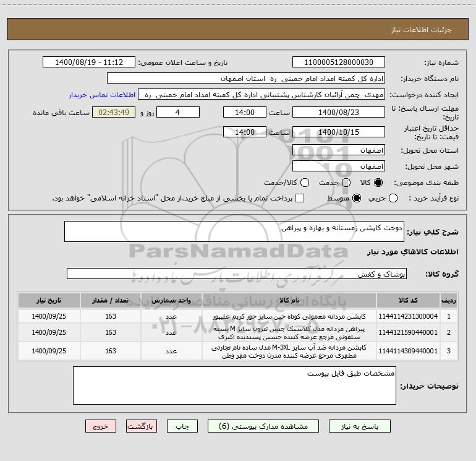Screen dimensions: 476x461
Task: Click unit عدد in row 3
Action: coord(171,351)
